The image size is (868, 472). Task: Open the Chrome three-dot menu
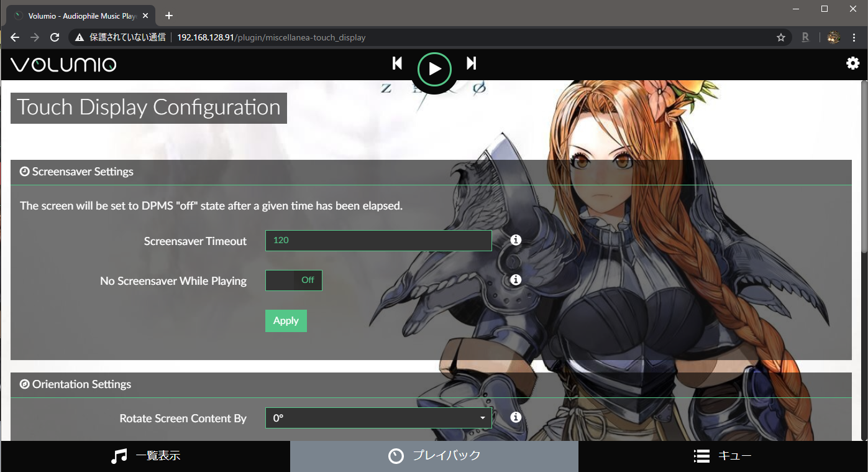[853, 37]
